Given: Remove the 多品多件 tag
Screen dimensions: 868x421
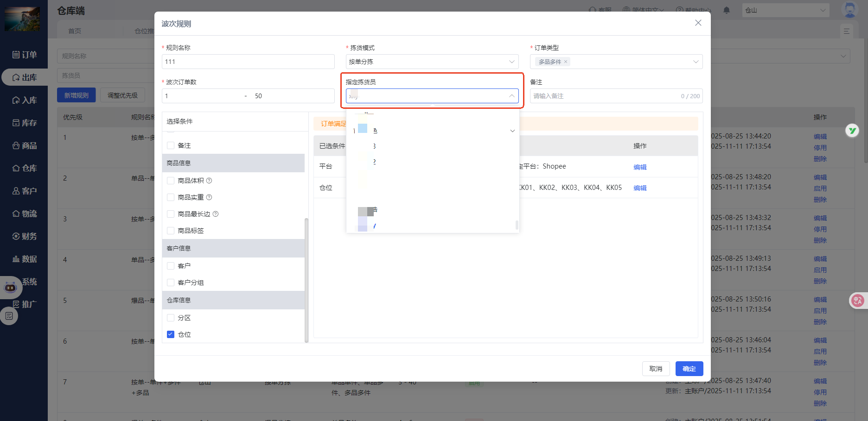Looking at the screenshot, I should (566, 62).
